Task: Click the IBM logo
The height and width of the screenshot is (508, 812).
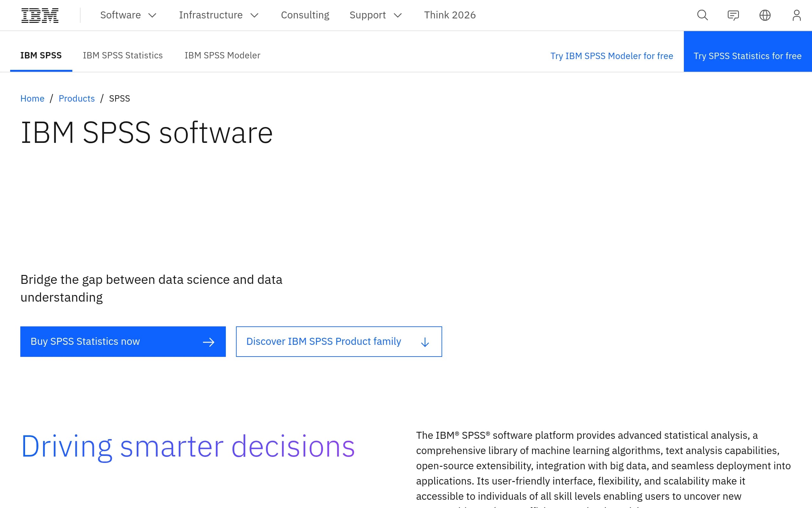Action: (x=40, y=16)
